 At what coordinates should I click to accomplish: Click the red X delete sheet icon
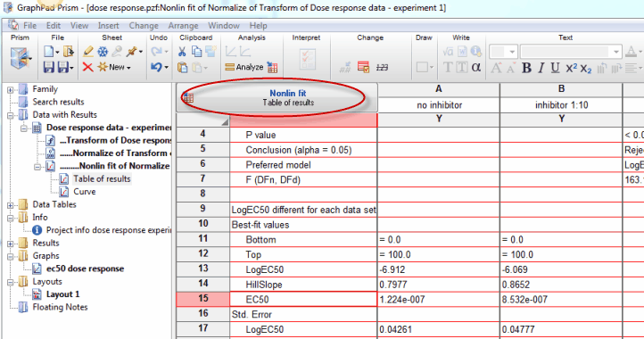87,67
